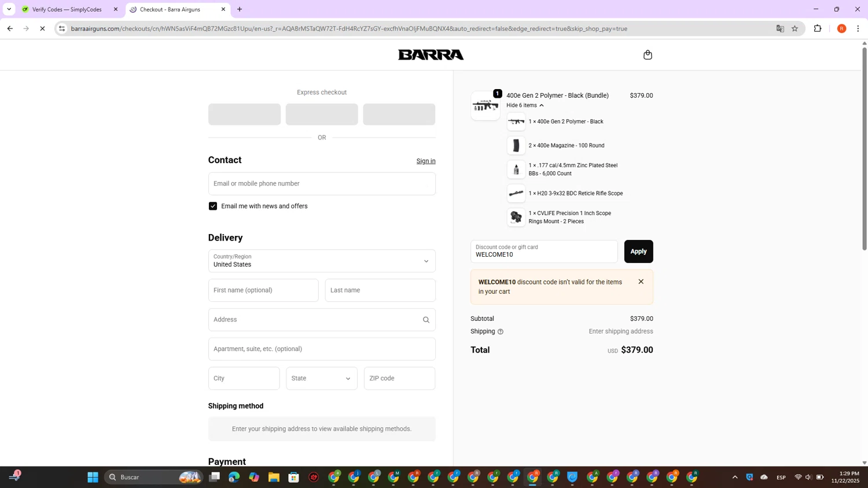Focus the City field

244,378
